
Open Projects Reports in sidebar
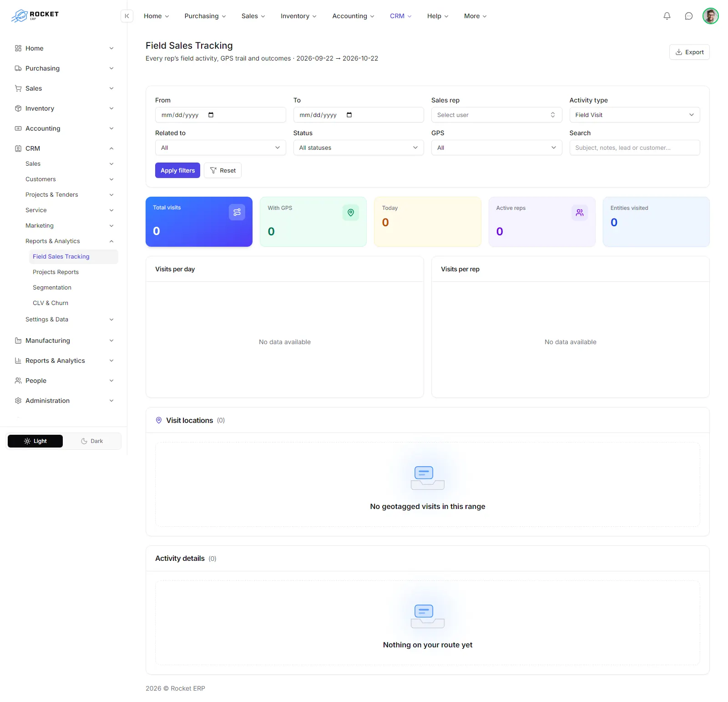[74, 272]
